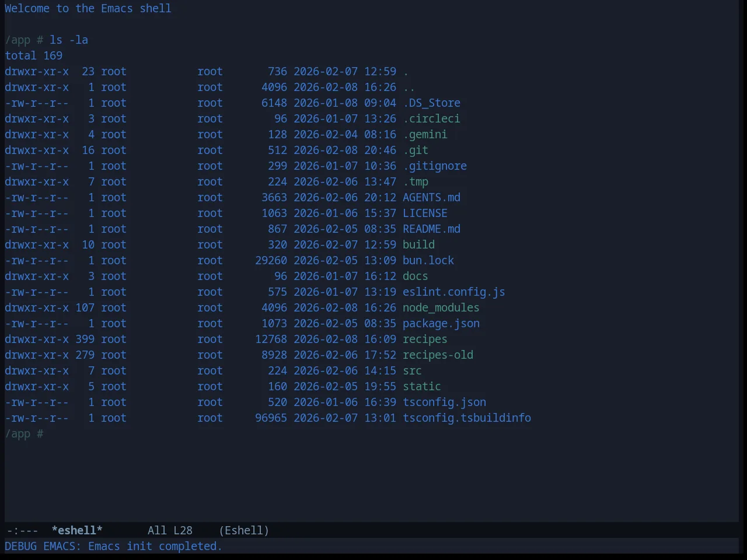Select the static directory name
Screen dimensions: 747x560
pos(422,386)
